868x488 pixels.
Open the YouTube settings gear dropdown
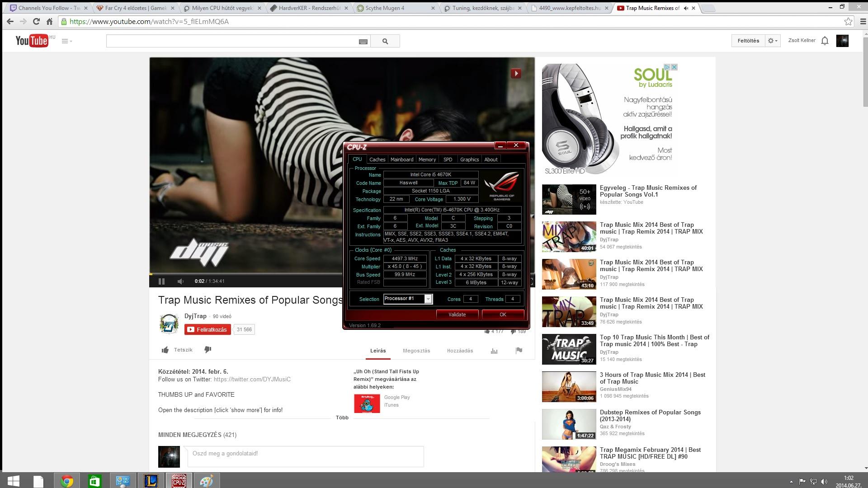tap(773, 41)
